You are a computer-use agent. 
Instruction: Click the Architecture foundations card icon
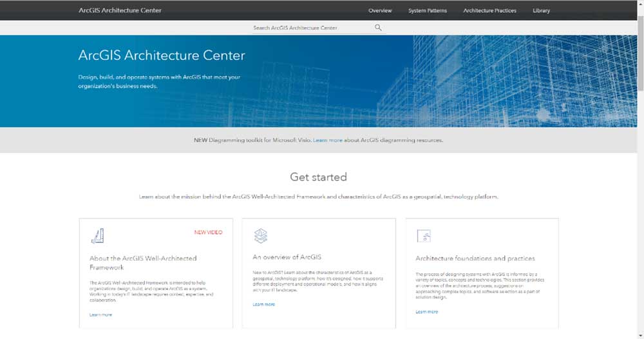[x=423, y=236]
